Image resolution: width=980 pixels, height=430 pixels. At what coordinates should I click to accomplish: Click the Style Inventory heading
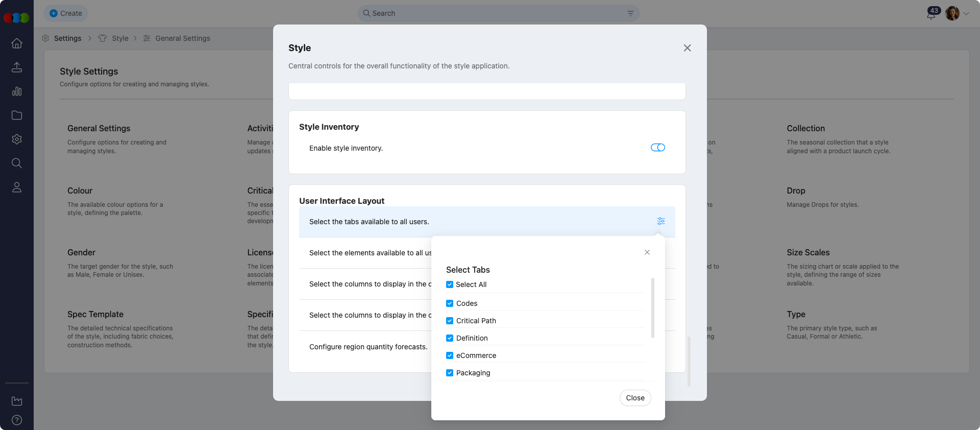pyautogui.click(x=329, y=127)
